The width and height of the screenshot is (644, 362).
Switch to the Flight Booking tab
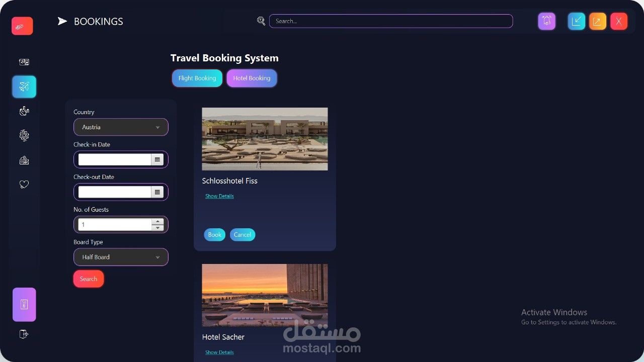197,78
